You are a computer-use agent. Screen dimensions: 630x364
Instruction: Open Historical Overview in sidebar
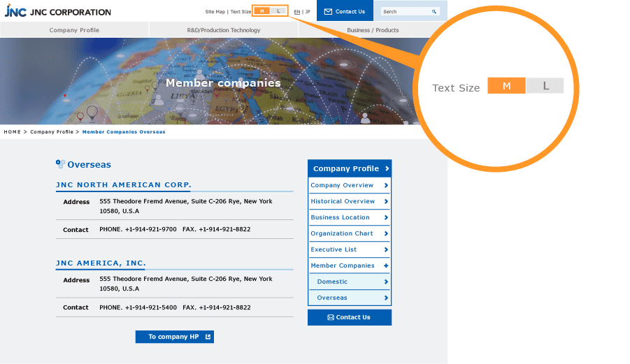pyautogui.click(x=350, y=201)
